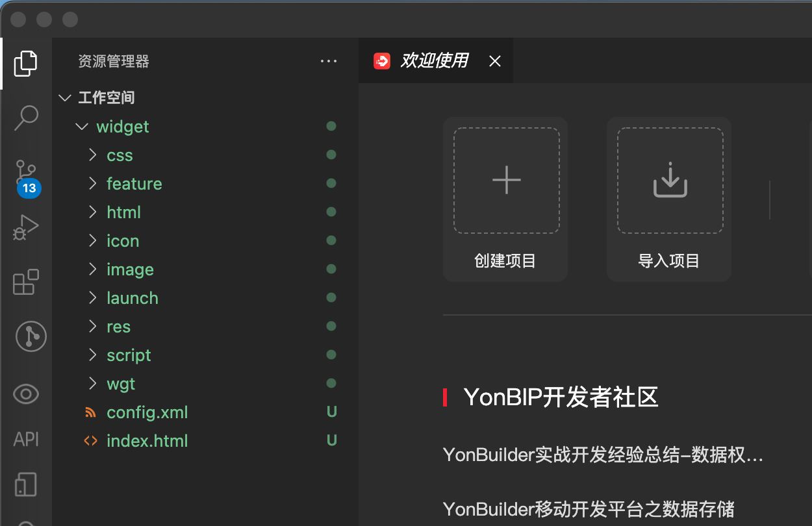Screen dimensions: 812x526
Task: Open index.html in the file tree
Action: coord(147,441)
